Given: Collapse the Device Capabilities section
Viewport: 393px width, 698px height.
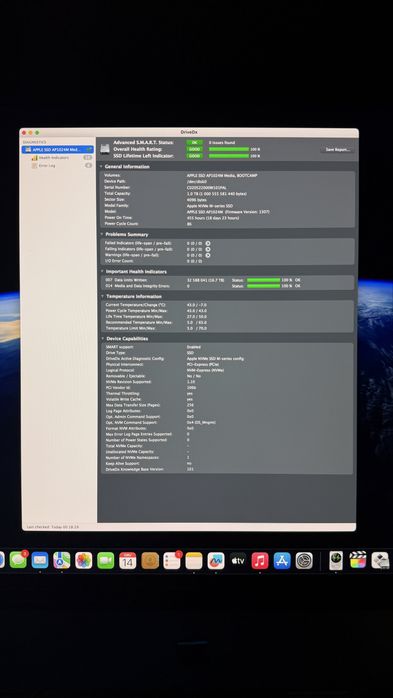Looking at the screenshot, I should tap(102, 338).
